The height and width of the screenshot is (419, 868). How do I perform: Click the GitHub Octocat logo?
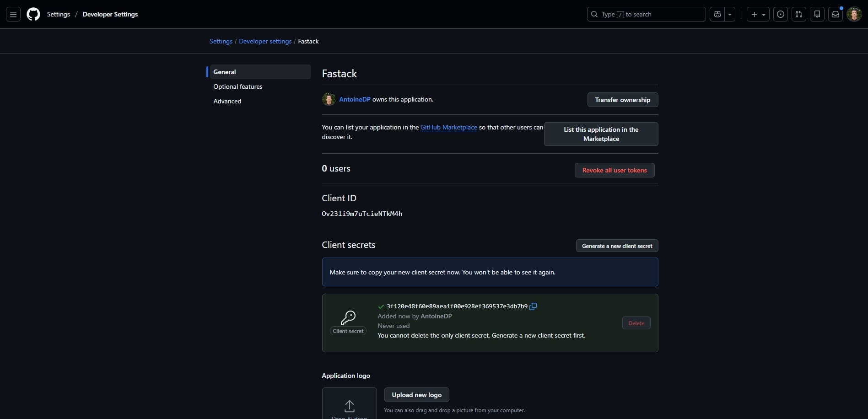pyautogui.click(x=33, y=14)
